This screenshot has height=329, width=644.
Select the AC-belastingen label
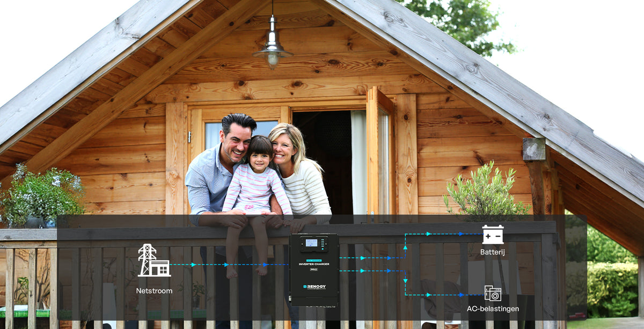(x=492, y=309)
